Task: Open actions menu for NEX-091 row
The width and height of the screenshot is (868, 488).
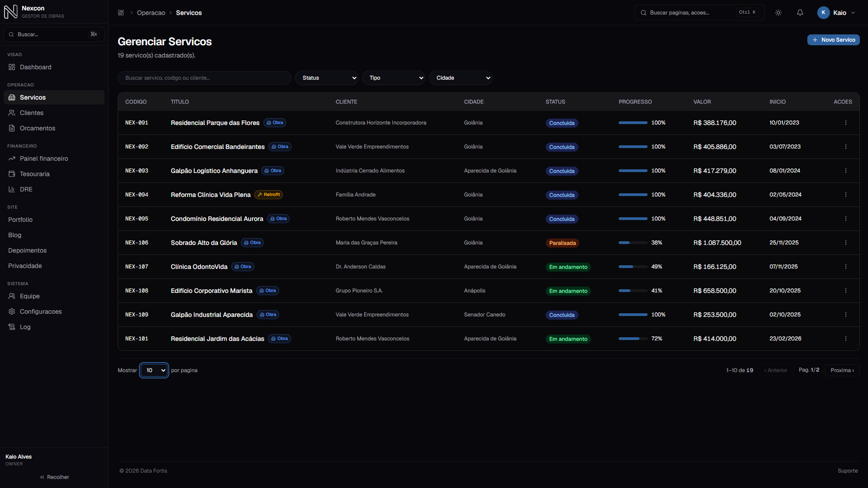Action: (845, 123)
